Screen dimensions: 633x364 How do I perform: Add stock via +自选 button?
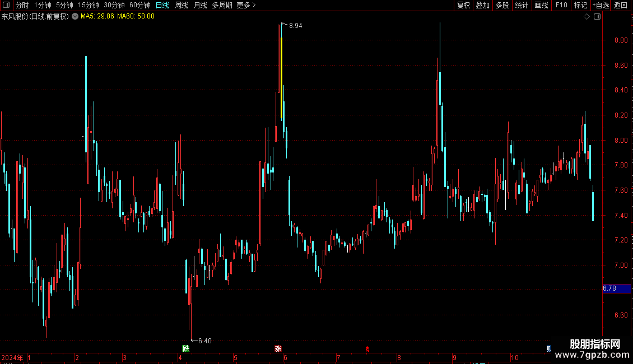pyautogui.click(x=601, y=5)
